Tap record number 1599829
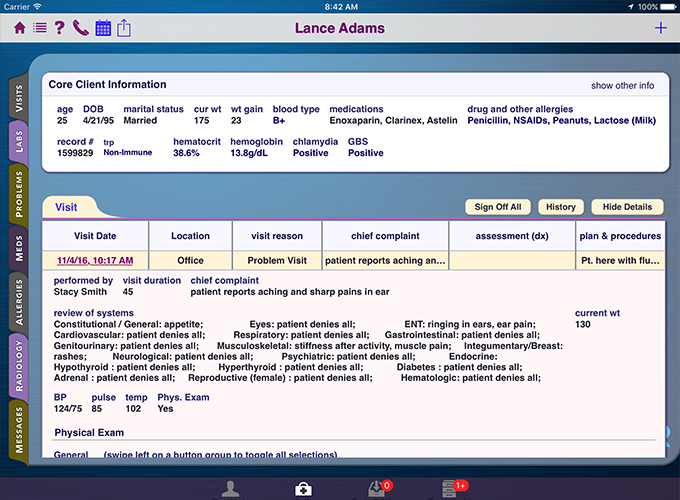680x500 pixels. [75, 153]
